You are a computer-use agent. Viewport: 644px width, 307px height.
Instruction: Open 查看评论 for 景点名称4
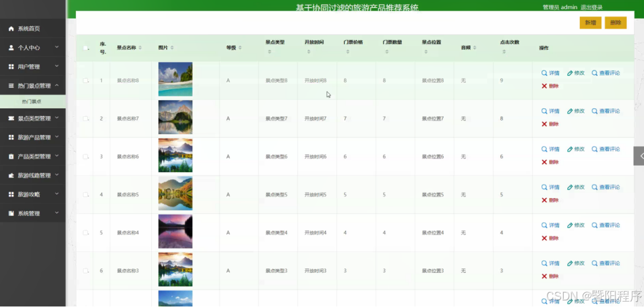606,225
